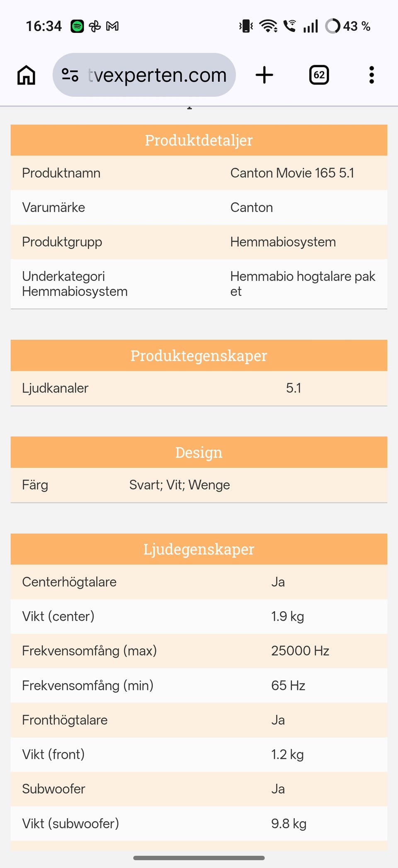Tap the browser home icon
Image resolution: width=398 pixels, height=868 pixels.
click(26, 75)
